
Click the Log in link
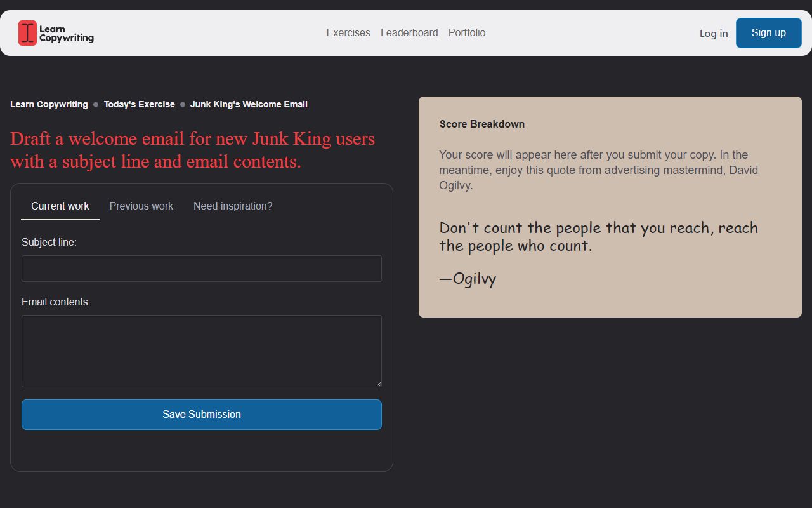pos(713,33)
